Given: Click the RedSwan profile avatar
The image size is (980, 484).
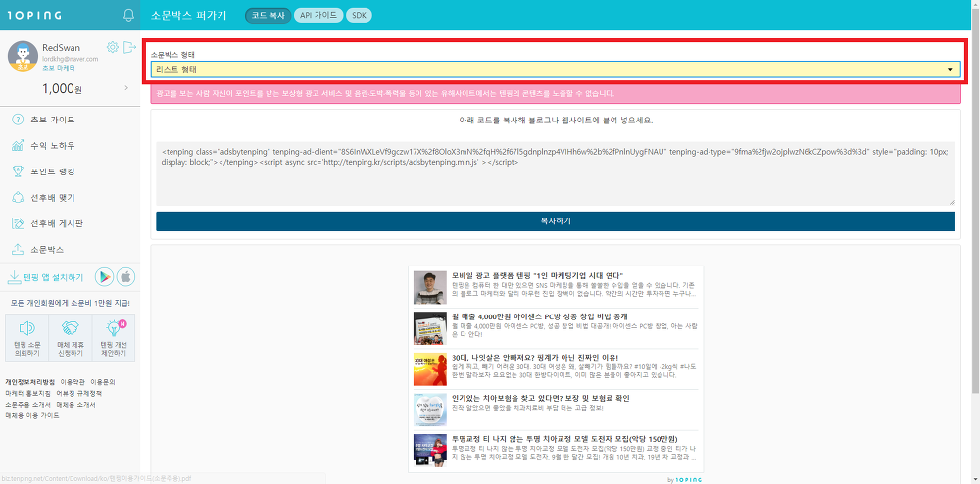Looking at the screenshot, I should (x=24, y=56).
